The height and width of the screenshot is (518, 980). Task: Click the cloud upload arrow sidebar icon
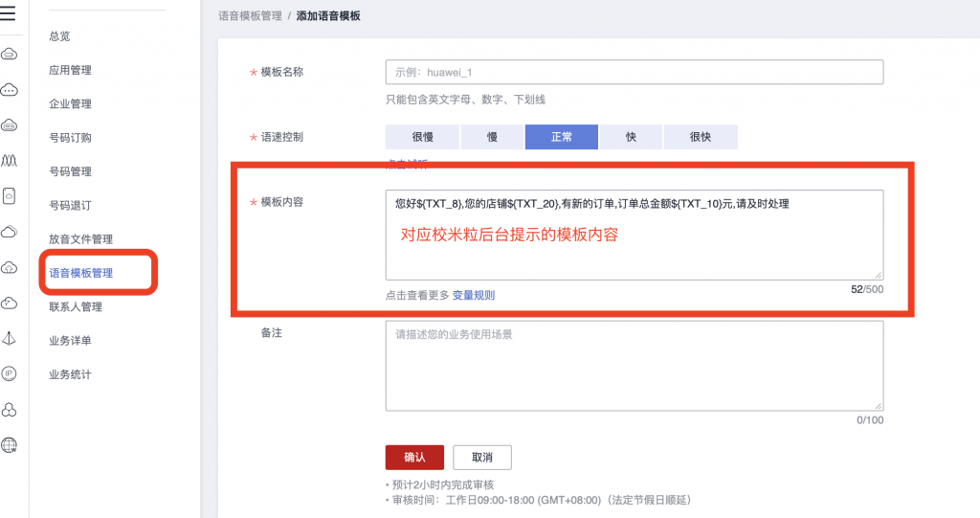click(x=9, y=268)
